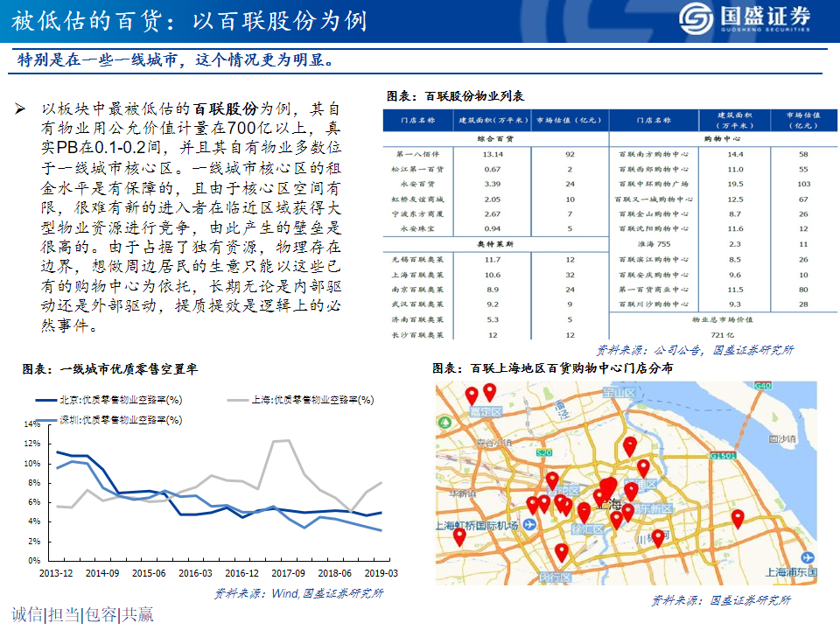Viewport: 840px width, 630px height.
Task: Click section header 购物中心
Action: [722, 139]
